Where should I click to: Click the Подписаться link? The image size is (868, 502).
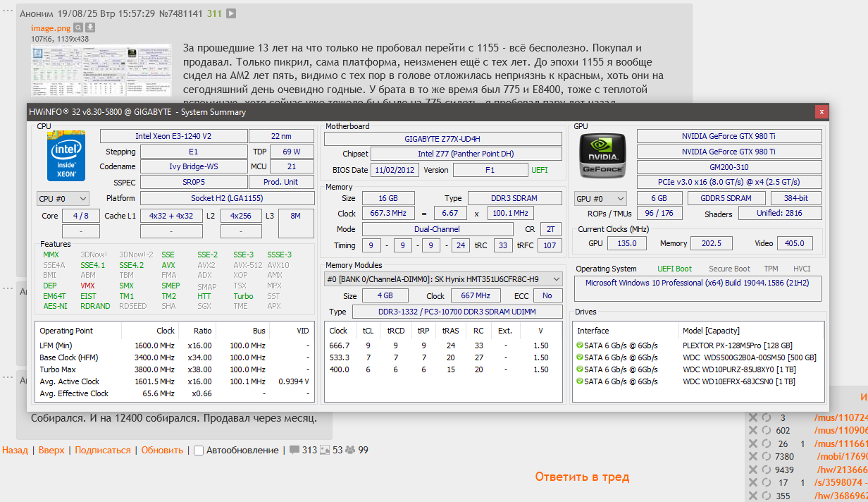(103, 450)
